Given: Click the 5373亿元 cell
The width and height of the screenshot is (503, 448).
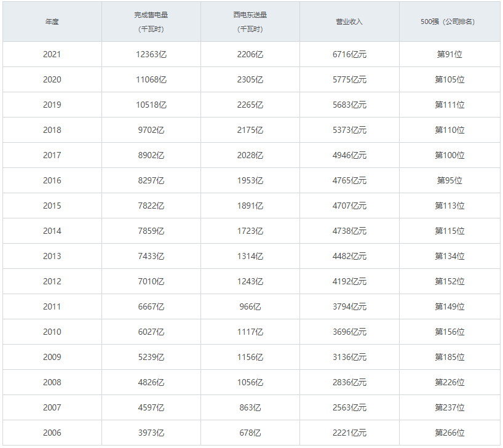Looking at the screenshot, I should pos(349,130).
